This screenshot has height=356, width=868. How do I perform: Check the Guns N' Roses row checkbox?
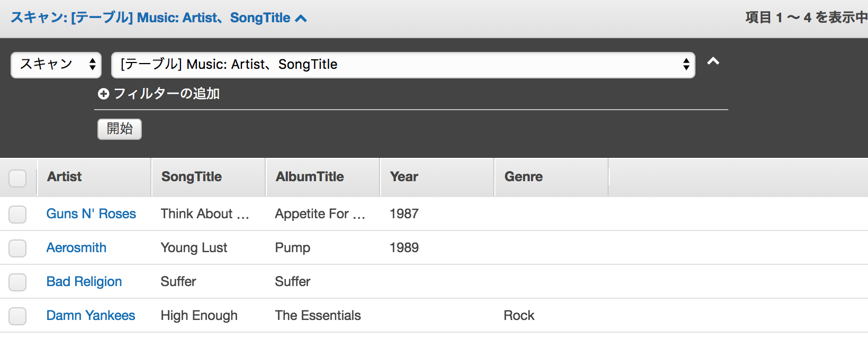click(17, 215)
